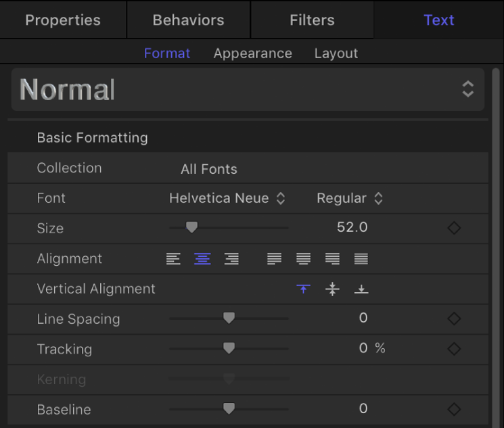Switch to the Filters tab

[312, 20]
